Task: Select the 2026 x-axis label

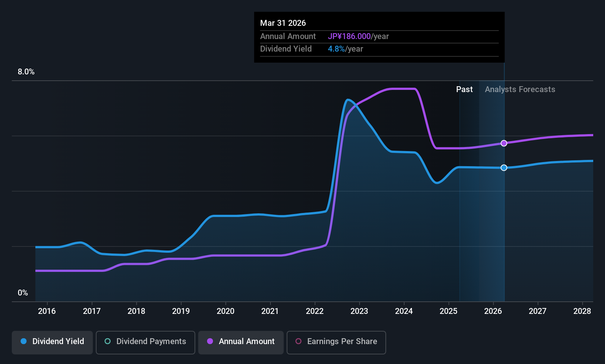Action: coord(493,311)
